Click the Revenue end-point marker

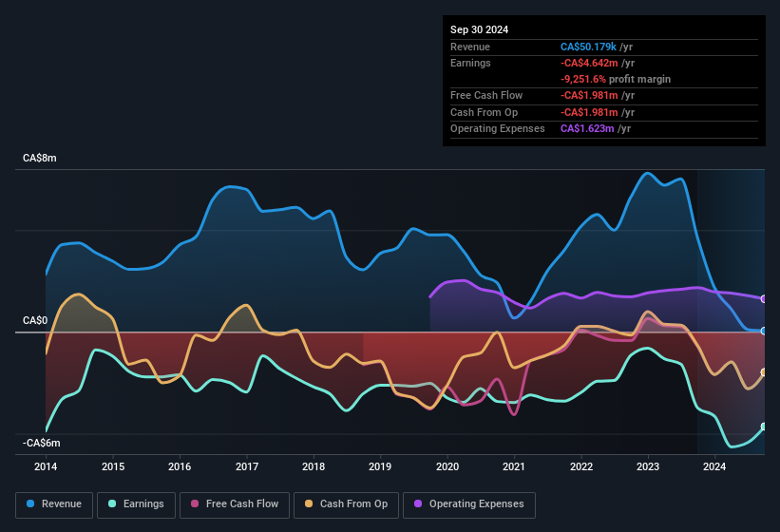pos(764,332)
